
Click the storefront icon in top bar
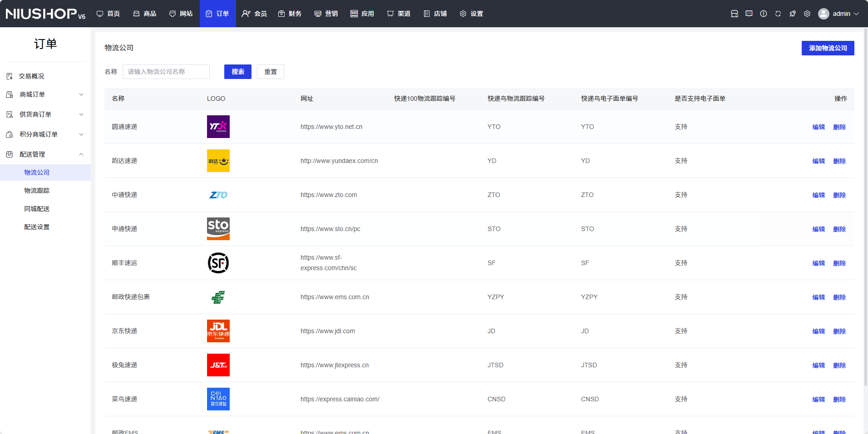pos(735,14)
